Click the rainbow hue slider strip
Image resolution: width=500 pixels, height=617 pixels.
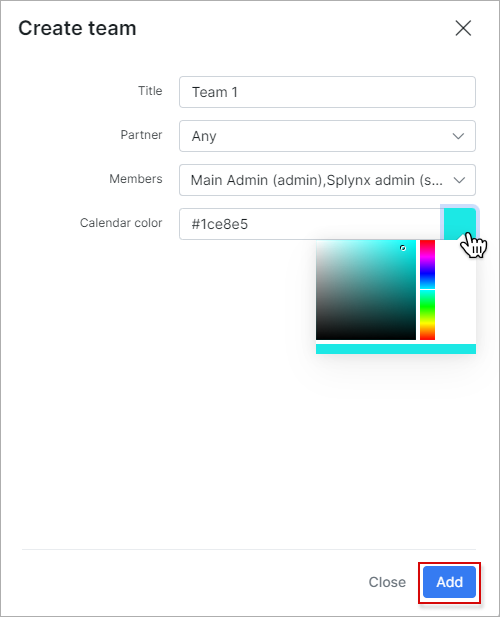(427, 290)
